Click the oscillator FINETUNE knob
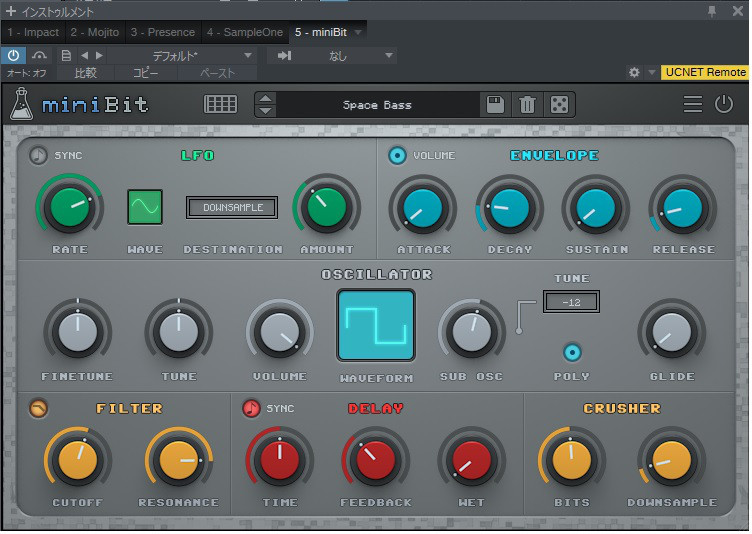Viewport: 752px width, 534px height. coord(78,332)
